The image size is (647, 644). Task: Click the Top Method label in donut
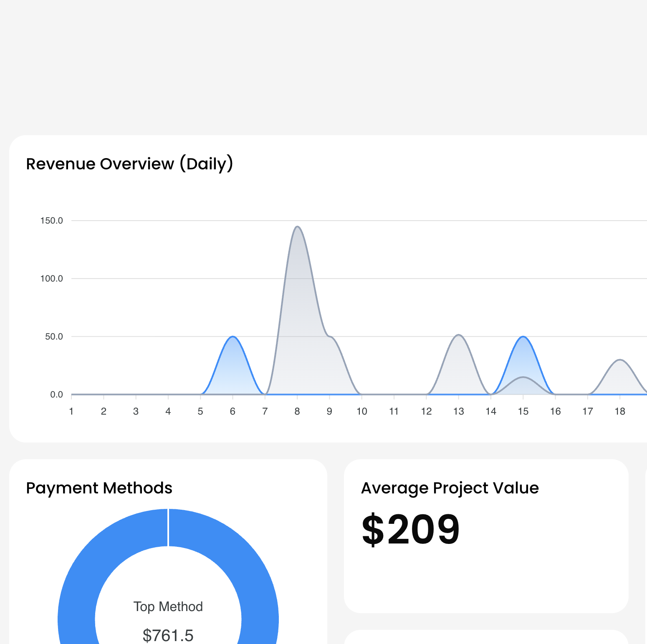pyautogui.click(x=168, y=606)
